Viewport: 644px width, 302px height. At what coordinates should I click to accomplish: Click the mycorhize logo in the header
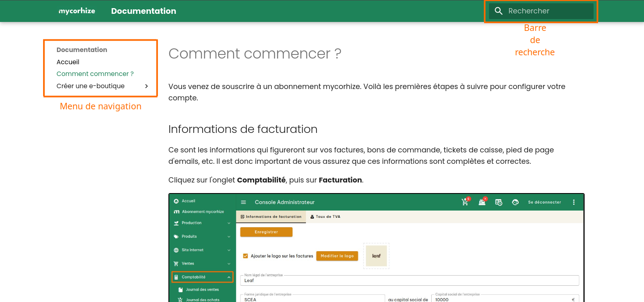77,11
